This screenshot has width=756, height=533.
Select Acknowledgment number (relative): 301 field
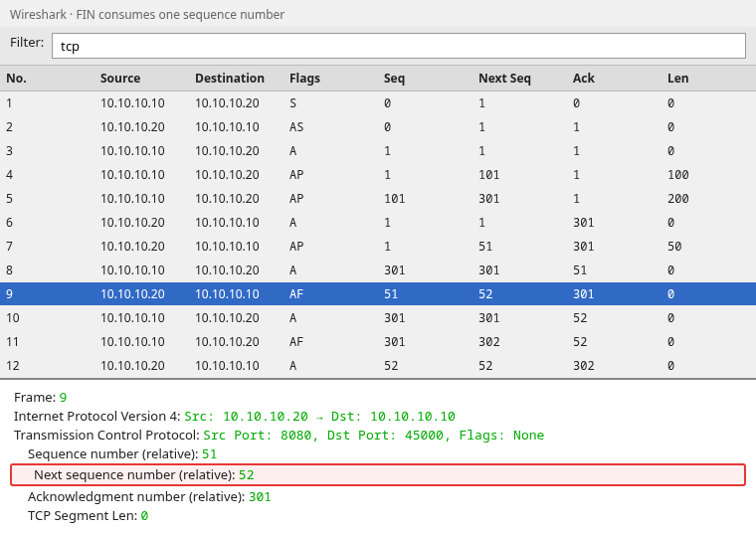tap(149, 496)
